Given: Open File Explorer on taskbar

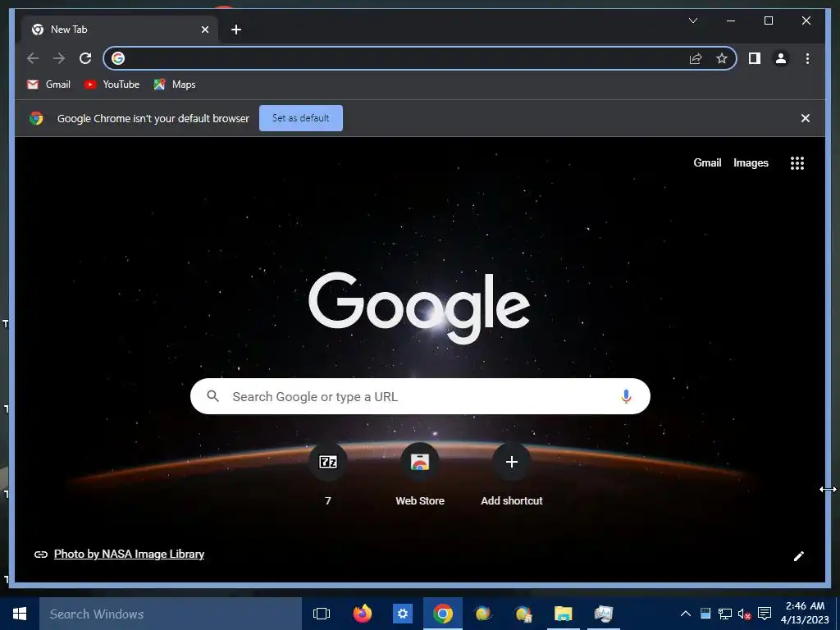Looking at the screenshot, I should [563, 614].
